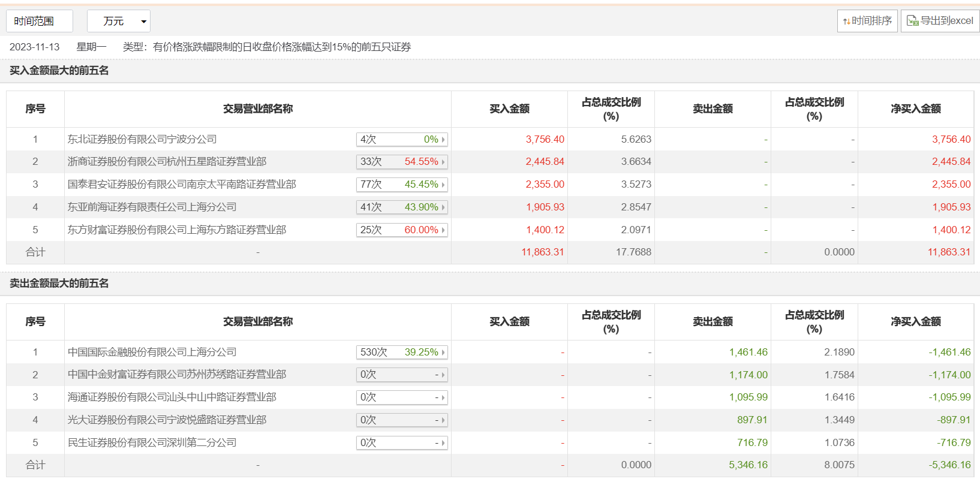
Task: Open 东方财富证券上海东方路证券营业部 link
Action: click(x=177, y=230)
